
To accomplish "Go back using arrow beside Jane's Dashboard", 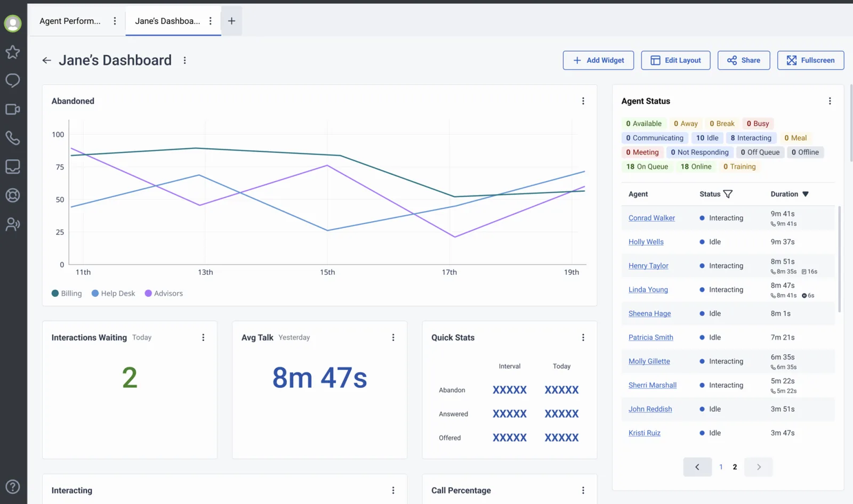I will 47,60.
